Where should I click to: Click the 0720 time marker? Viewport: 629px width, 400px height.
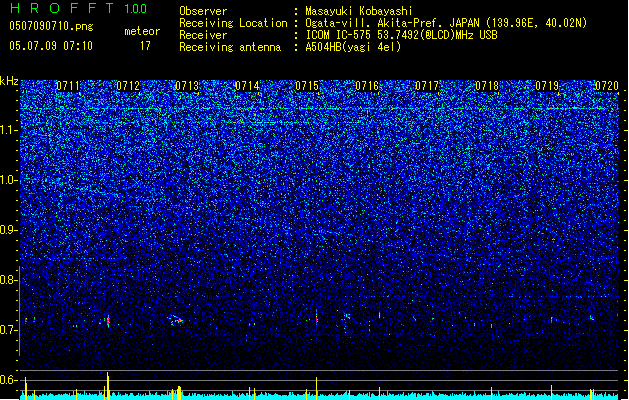[607, 86]
